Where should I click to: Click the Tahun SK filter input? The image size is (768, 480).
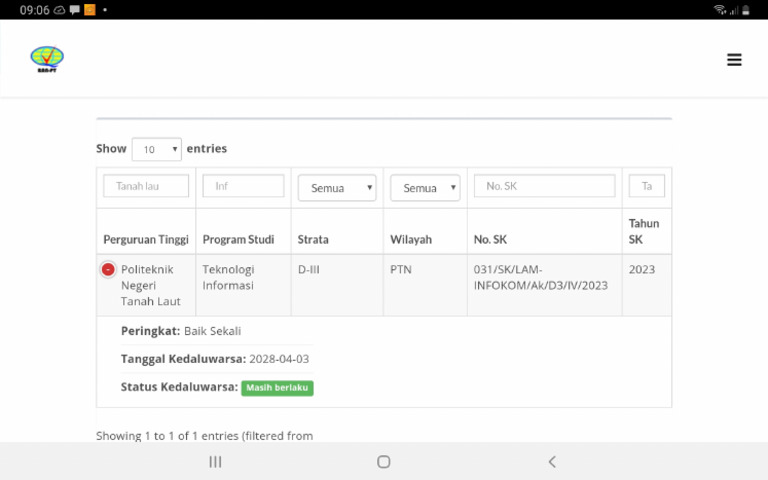click(x=647, y=186)
